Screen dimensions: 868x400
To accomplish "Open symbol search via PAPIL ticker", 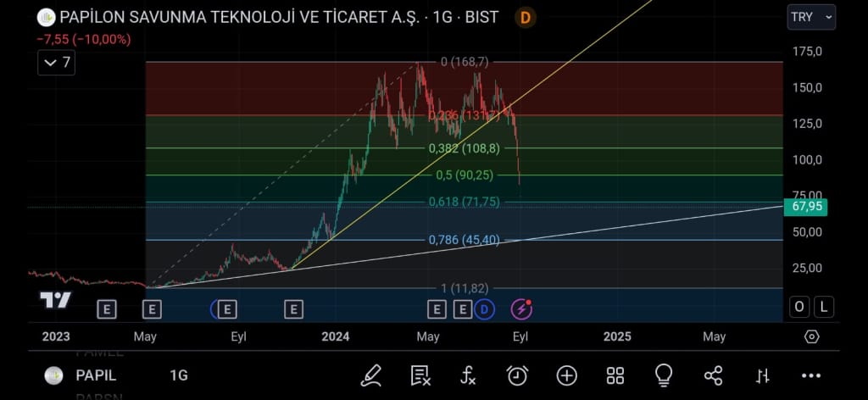I will coord(96,375).
